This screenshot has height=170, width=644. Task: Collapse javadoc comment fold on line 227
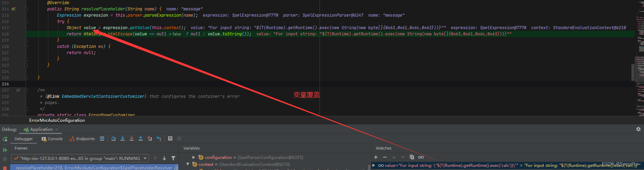26,90
